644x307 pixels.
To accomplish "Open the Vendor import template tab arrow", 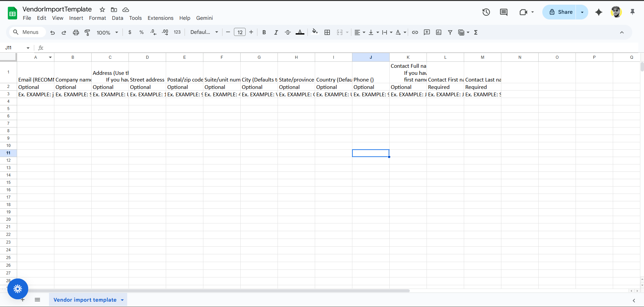I will [122, 300].
